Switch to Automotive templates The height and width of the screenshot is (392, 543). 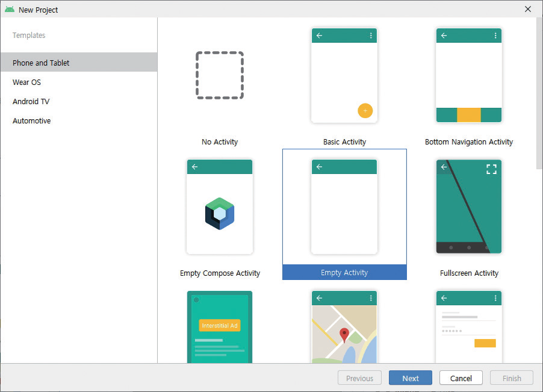(79, 121)
